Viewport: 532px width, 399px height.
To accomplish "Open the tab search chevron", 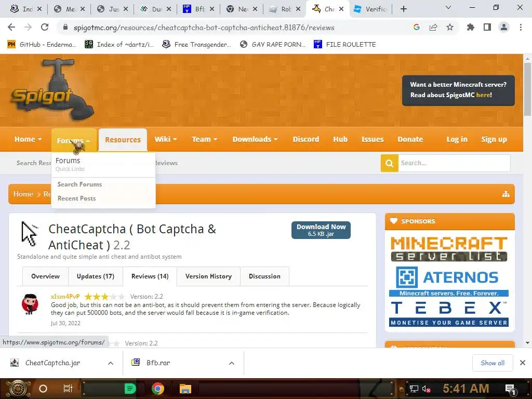I will (x=448, y=7).
